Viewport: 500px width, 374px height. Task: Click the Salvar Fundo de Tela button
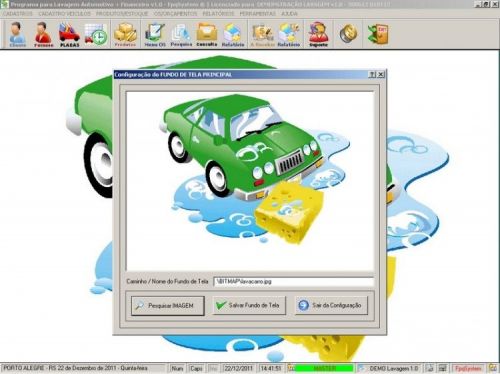click(249, 305)
